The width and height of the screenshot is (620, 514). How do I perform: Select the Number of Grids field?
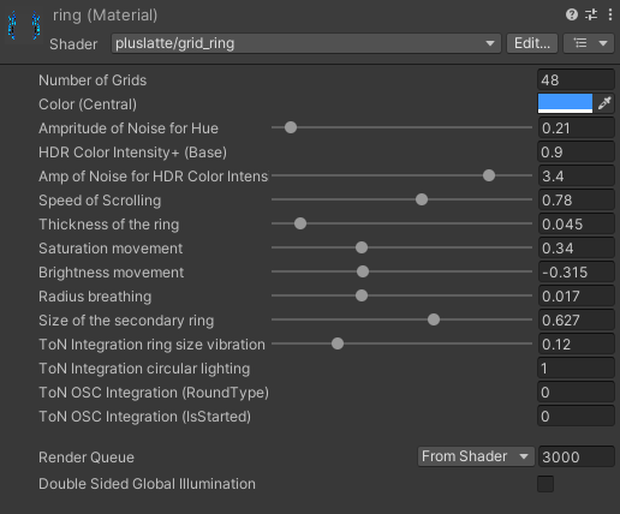tap(576, 80)
